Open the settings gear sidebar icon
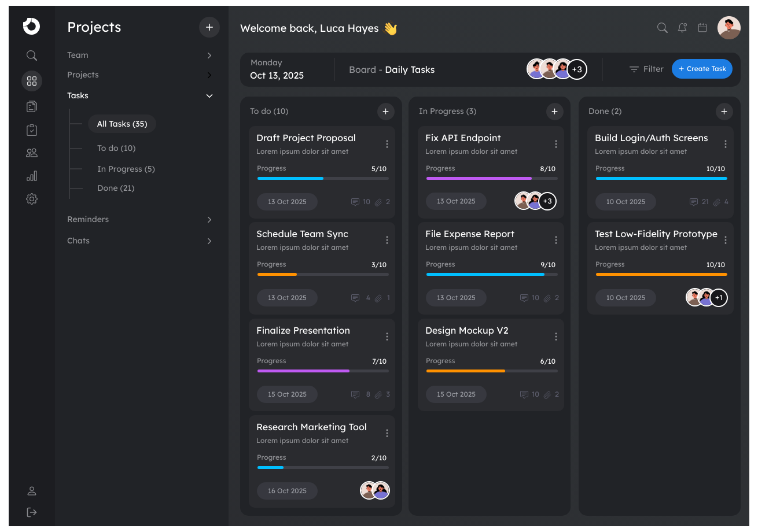The width and height of the screenshot is (758, 532). (32, 199)
